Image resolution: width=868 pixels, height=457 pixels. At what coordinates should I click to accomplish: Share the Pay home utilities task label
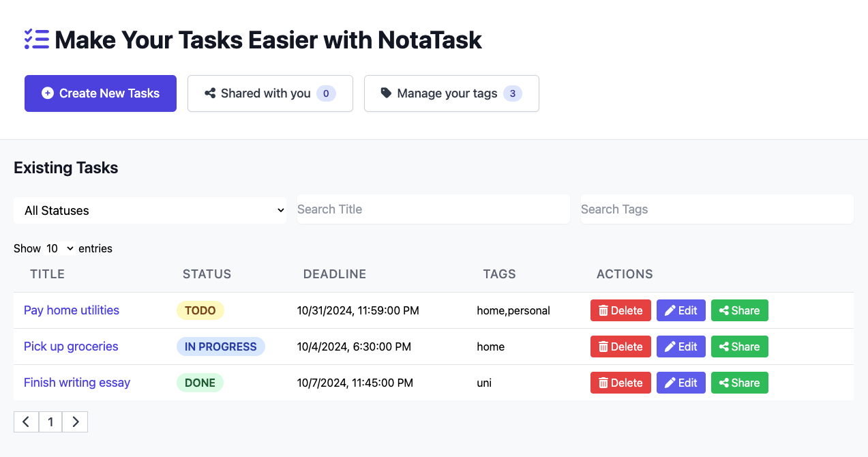pyautogui.click(x=745, y=310)
